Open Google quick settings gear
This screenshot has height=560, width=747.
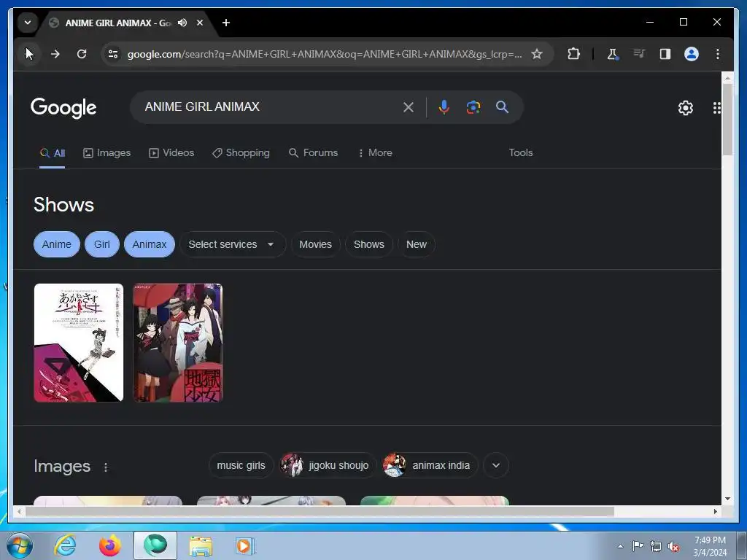(x=686, y=108)
